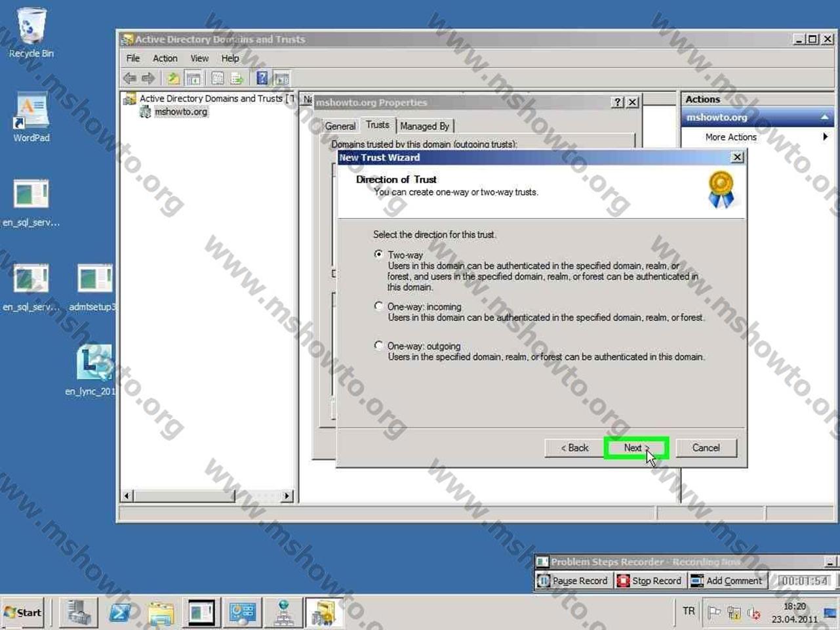The image size is (840, 630).
Task: Expand the More Actions submenu arrow
Action: [825, 136]
